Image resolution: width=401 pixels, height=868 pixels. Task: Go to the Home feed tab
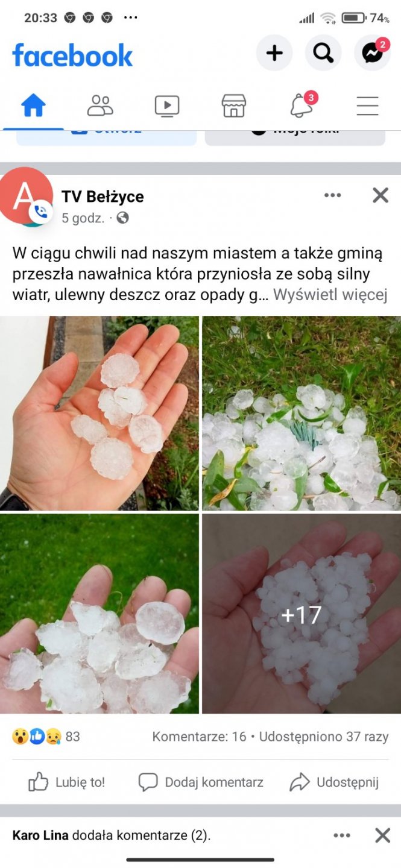(33, 106)
